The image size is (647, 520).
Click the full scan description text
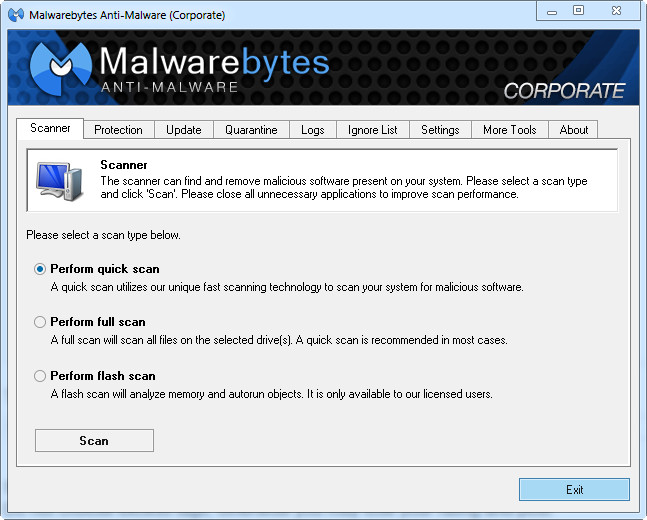click(x=279, y=340)
